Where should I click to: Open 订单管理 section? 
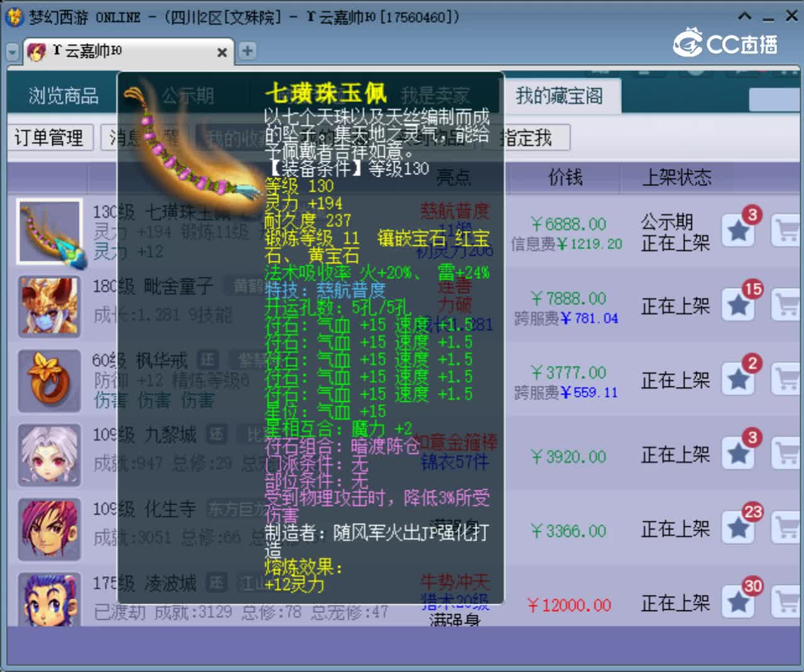coord(50,138)
